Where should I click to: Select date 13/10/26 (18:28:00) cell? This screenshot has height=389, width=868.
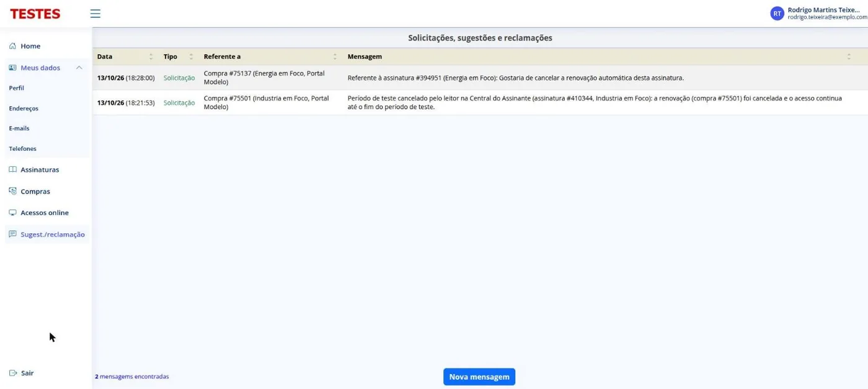[x=126, y=78]
